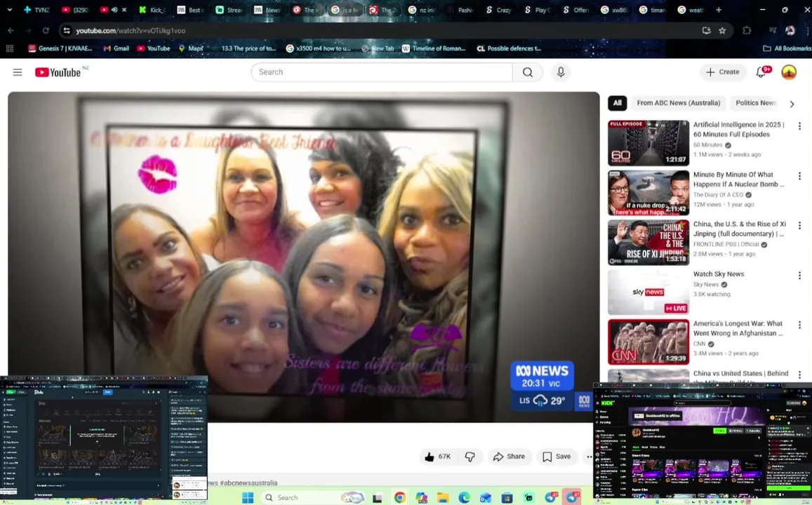Open Chrome extensions puzzle icon

pos(746,31)
